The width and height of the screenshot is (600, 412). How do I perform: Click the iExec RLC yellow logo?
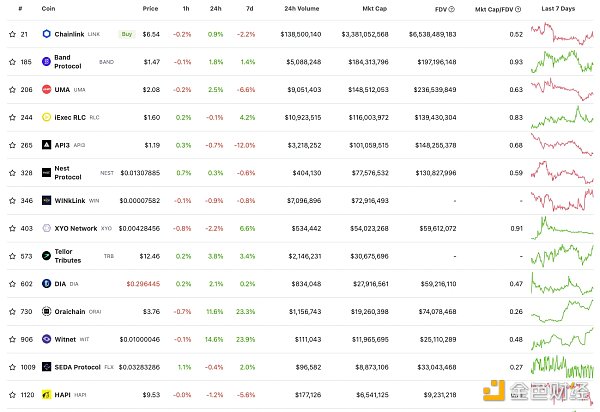(46, 117)
